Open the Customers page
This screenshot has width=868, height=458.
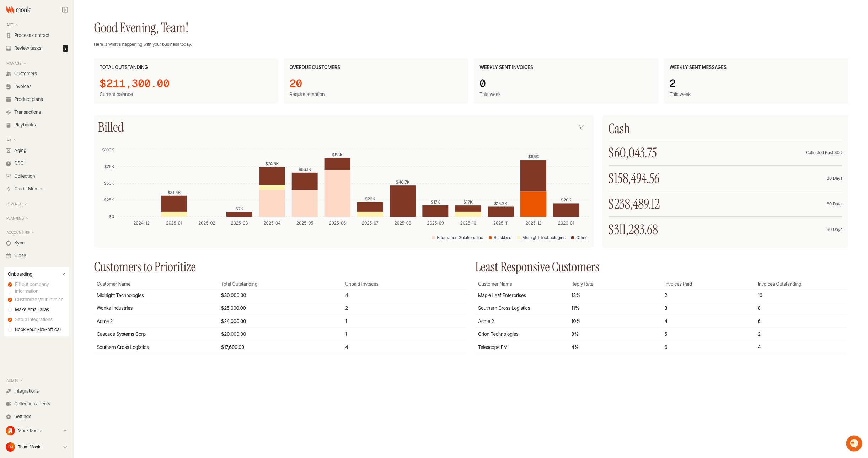coord(25,74)
